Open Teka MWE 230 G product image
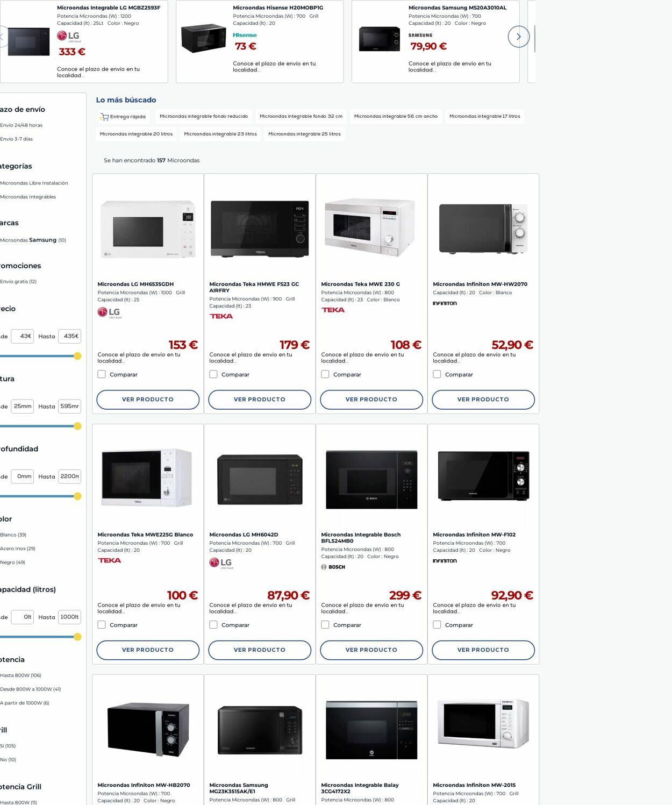 coord(371,227)
